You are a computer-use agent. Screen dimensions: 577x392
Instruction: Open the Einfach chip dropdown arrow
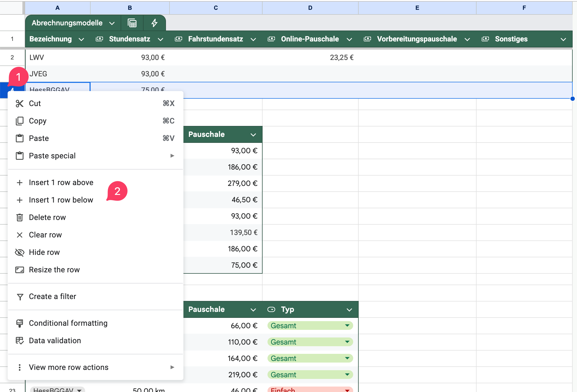click(x=347, y=390)
